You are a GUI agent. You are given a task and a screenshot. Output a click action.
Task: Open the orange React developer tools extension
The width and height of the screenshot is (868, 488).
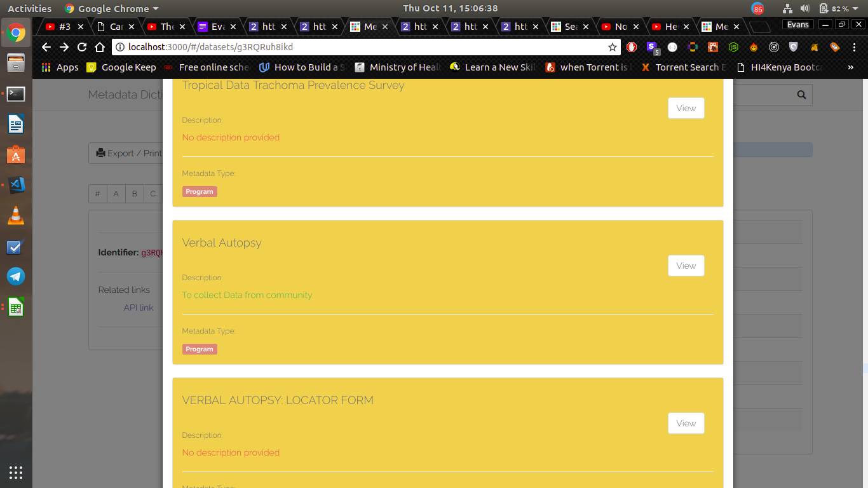(x=713, y=47)
